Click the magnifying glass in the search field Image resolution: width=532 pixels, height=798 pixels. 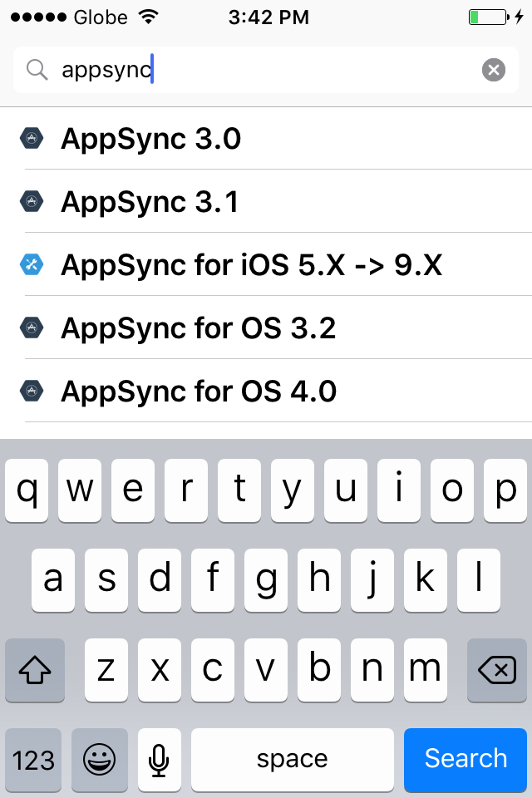(x=37, y=70)
